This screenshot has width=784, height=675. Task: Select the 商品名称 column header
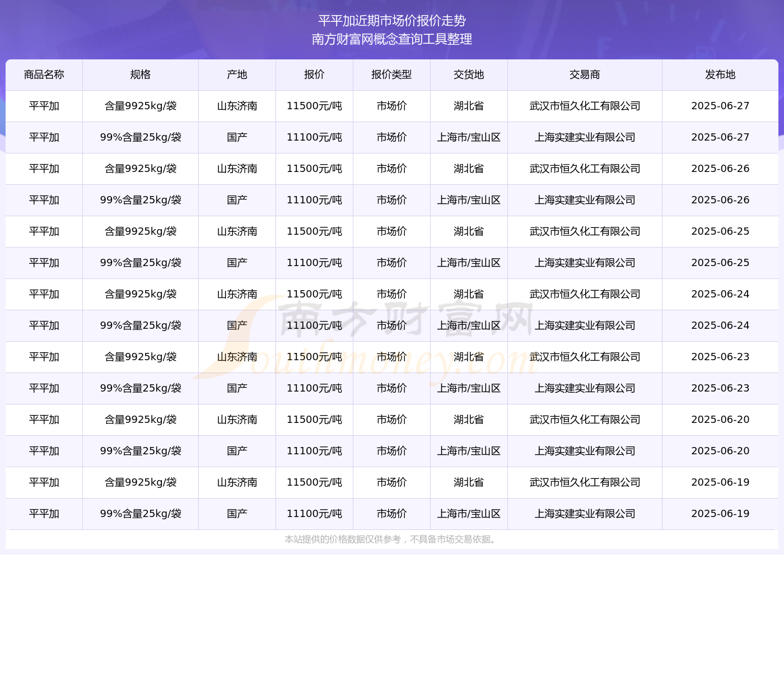pos(44,75)
